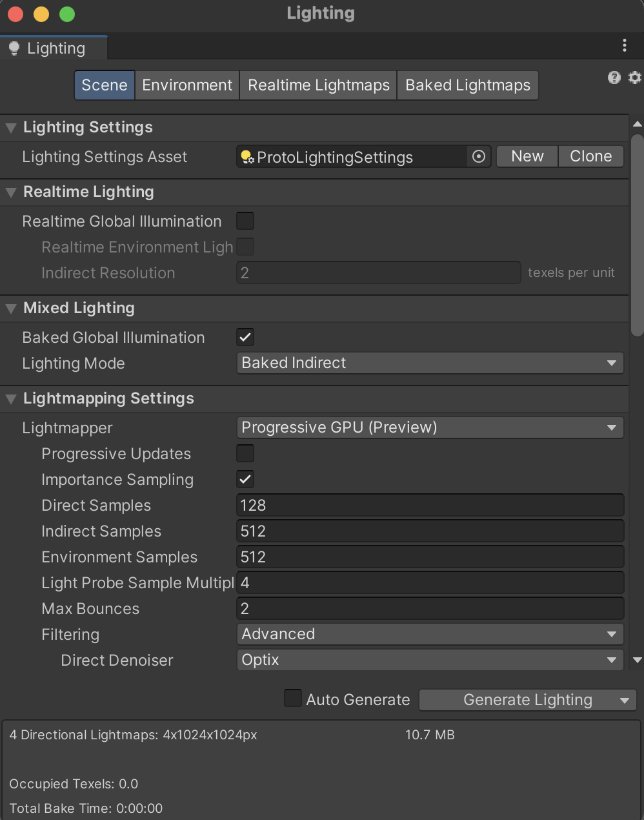Switch to the Environment tab
644x820 pixels.
[x=187, y=85]
